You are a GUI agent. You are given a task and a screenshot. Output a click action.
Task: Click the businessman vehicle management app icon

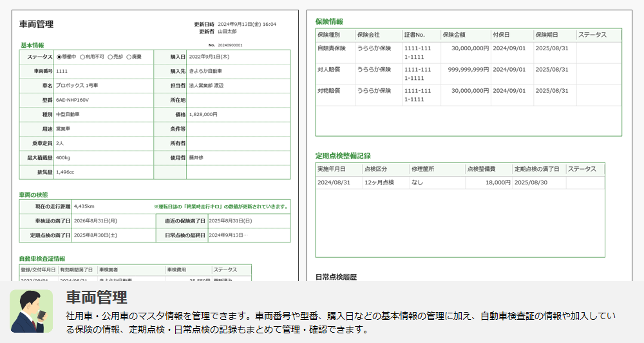tap(32, 311)
